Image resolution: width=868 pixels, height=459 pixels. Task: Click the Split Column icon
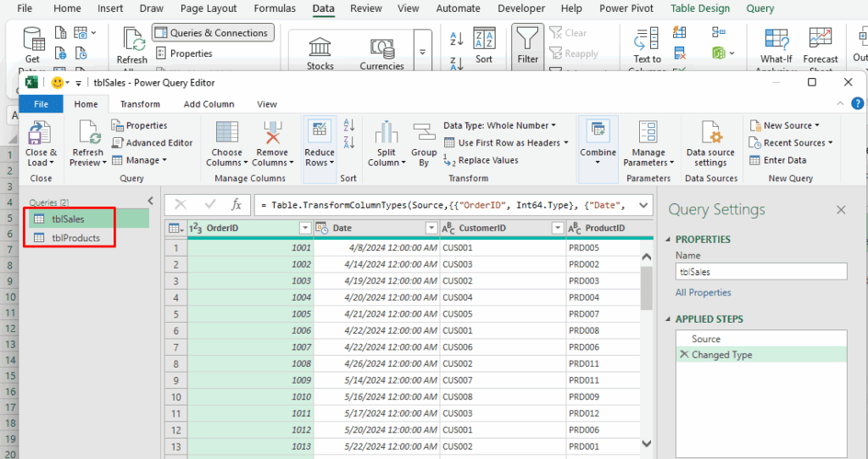387,134
